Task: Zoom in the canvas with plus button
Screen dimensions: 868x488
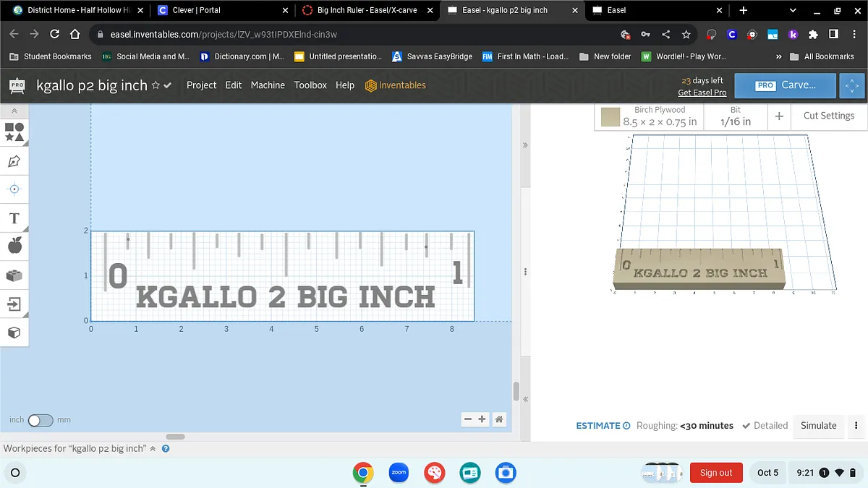Action: pyautogui.click(x=482, y=419)
